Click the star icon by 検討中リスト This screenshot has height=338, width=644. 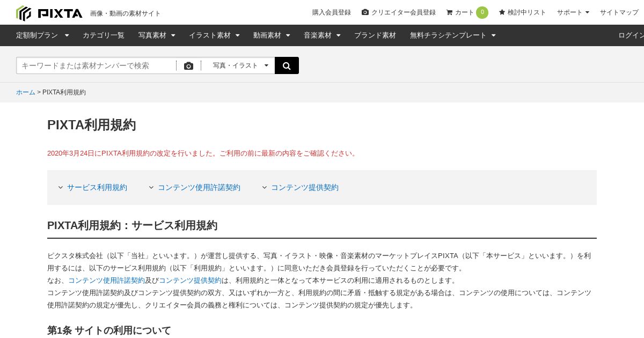[x=502, y=12]
